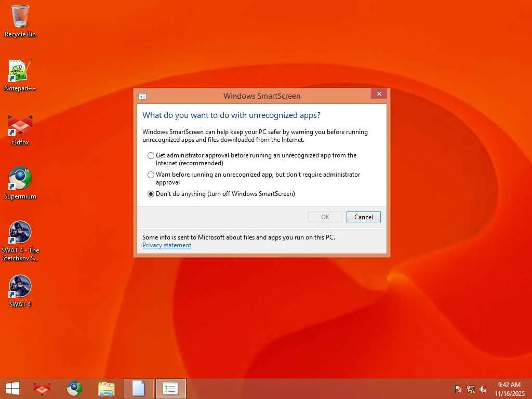Screen dimensions: 532x399
Task: Open network status icon in system tray
Action: click(x=471, y=389)
